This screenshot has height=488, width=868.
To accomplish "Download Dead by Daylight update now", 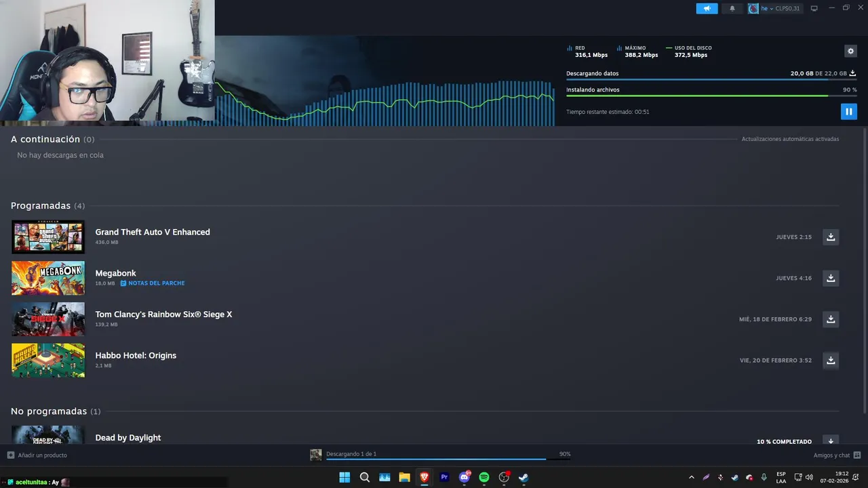I will 831,440.
